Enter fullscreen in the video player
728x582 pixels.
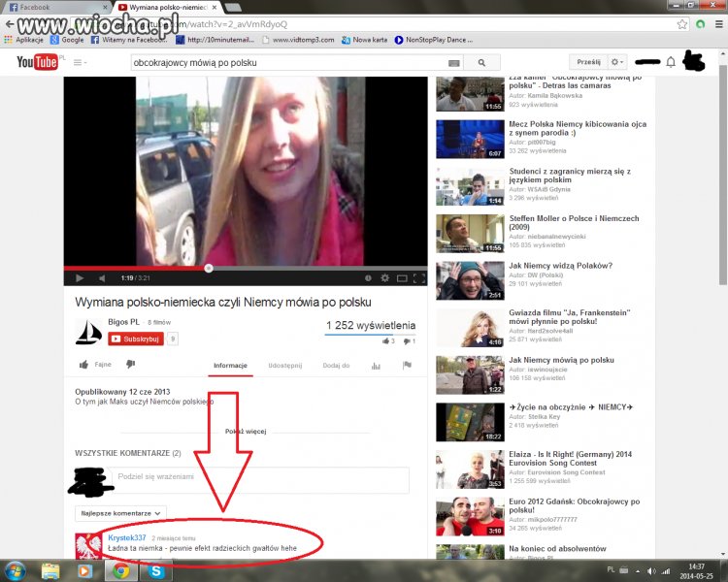pyautogui.click(x=419, y=278)
